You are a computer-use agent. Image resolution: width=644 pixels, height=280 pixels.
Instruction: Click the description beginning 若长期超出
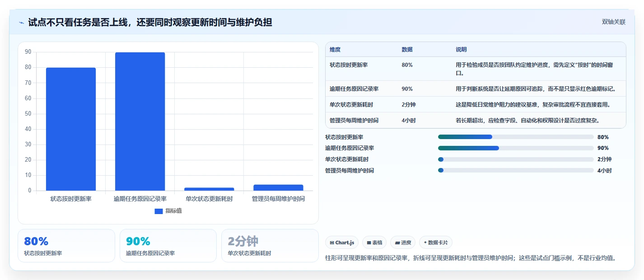(528, 121)
